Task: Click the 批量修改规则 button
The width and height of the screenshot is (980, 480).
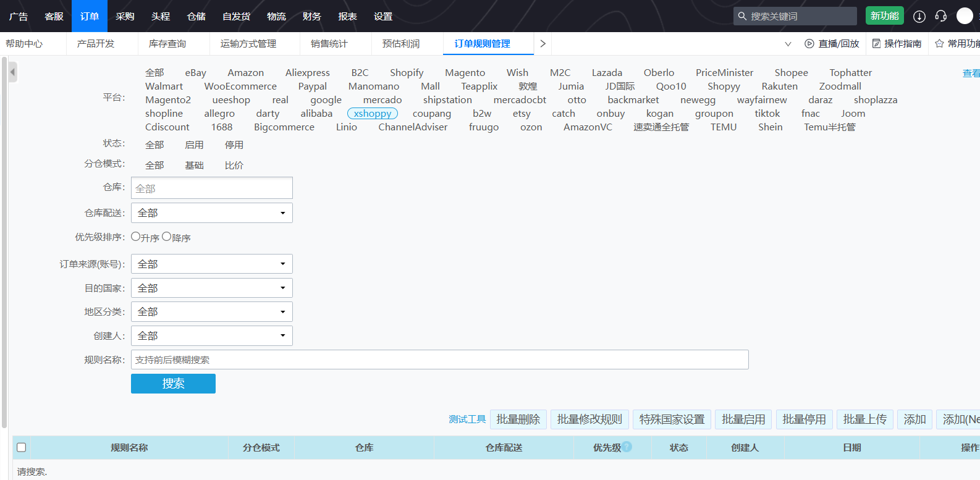Action: click(589, 419)
